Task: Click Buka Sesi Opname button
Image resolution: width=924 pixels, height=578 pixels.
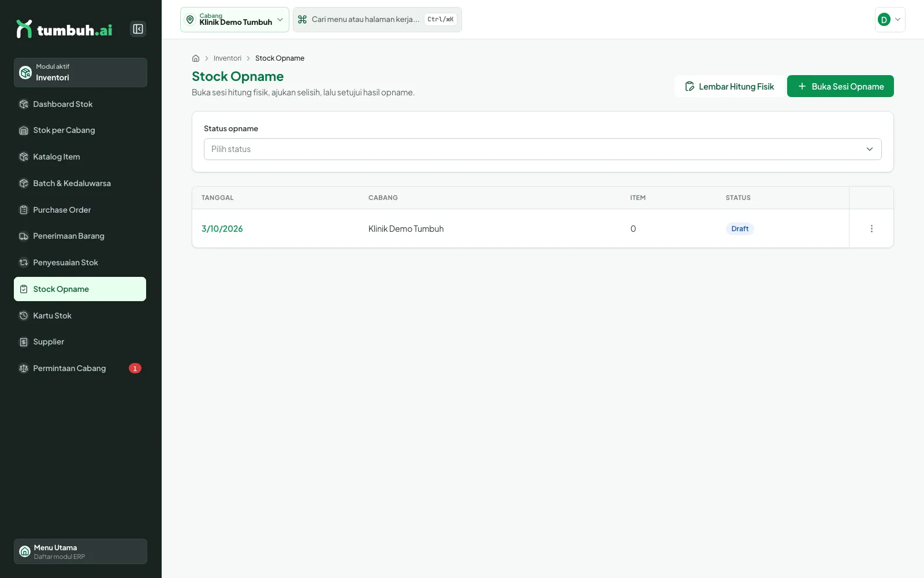Action: coord(840,86)
